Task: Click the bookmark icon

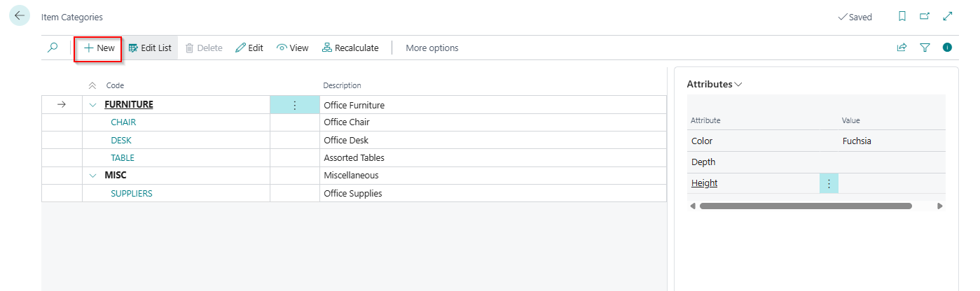Action: [x=902, y=16]
